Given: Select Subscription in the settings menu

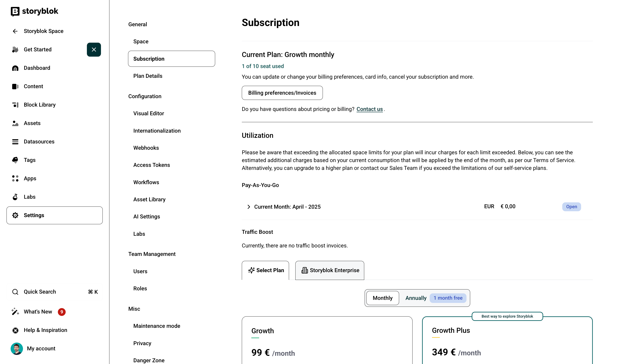Looking at the screenshot, I should (x=171, y=59).
